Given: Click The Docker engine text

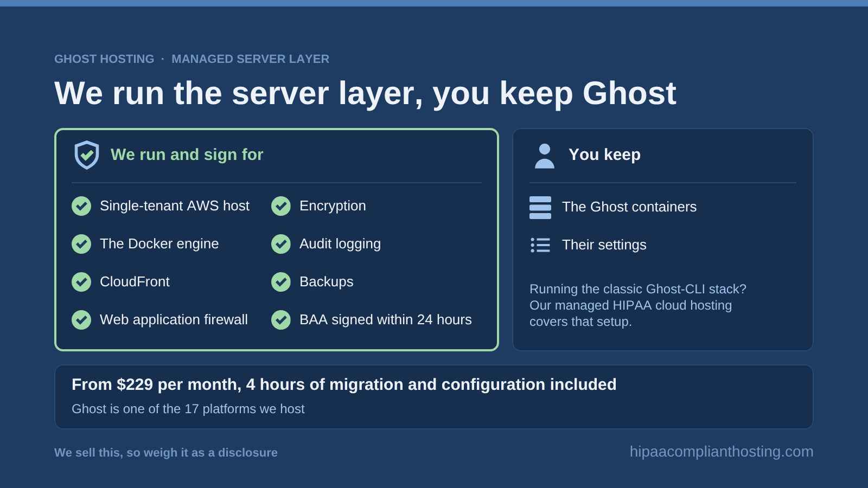Looking at the screenshot, I should point(159,244).
